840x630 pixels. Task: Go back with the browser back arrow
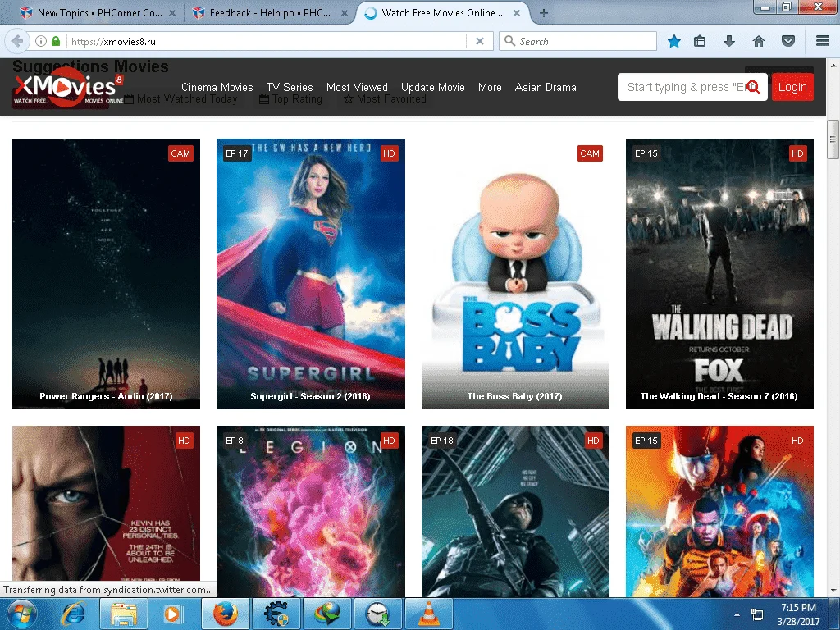click(17, 41)
